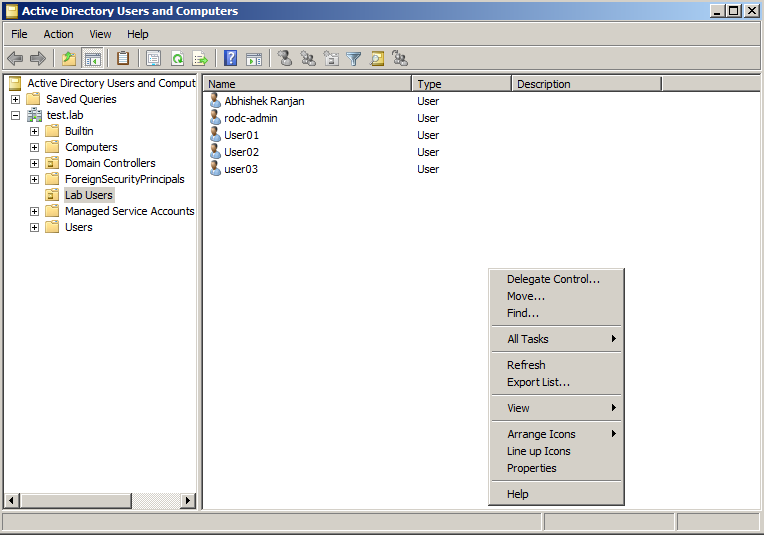Click the tree pane scroll left arrow
Viewport: 764px width, 535px height.
click(12, 500)
